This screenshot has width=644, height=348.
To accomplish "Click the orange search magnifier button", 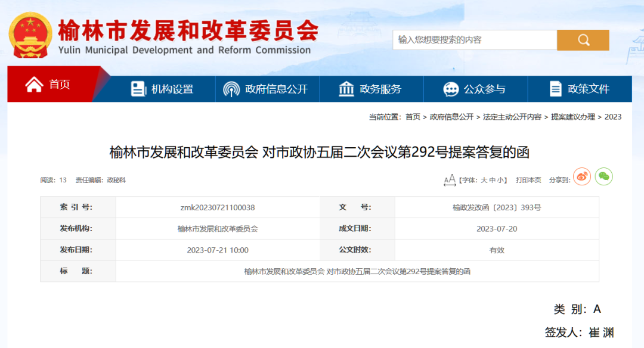I will click(x=583, y=40).
